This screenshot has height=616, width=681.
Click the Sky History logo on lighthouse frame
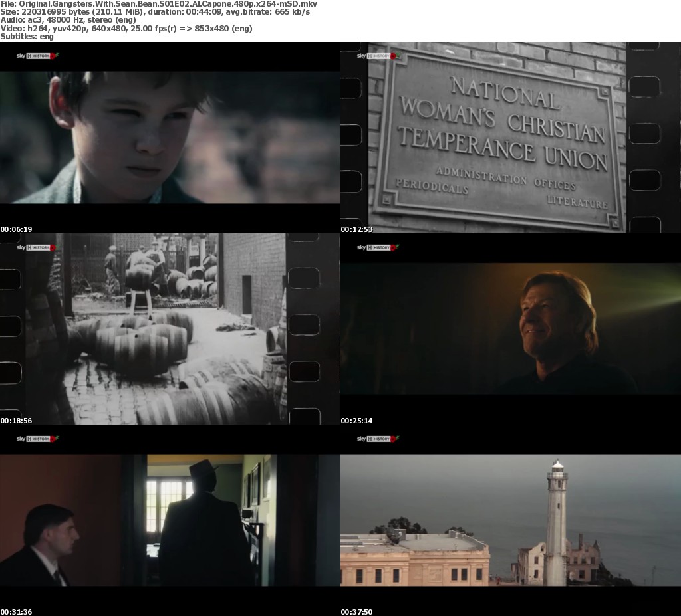point(377,439)
